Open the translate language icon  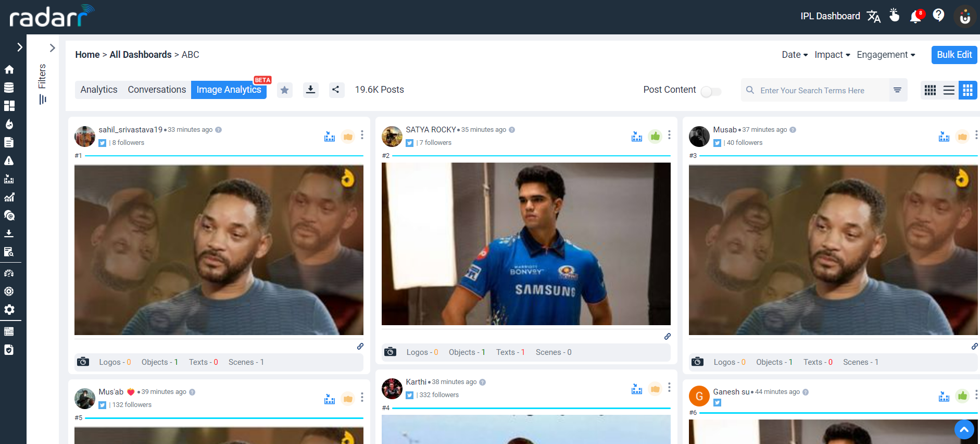point(874,16)
